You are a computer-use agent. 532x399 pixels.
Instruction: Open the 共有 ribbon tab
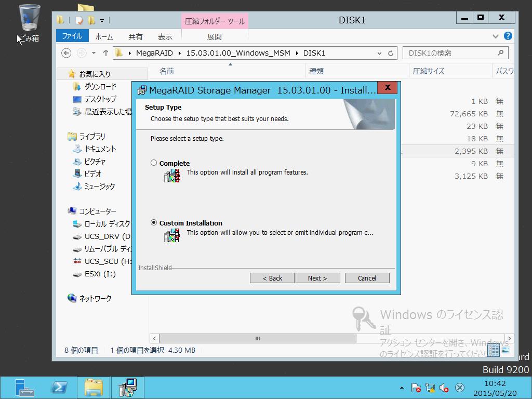[x=136, y=37]
